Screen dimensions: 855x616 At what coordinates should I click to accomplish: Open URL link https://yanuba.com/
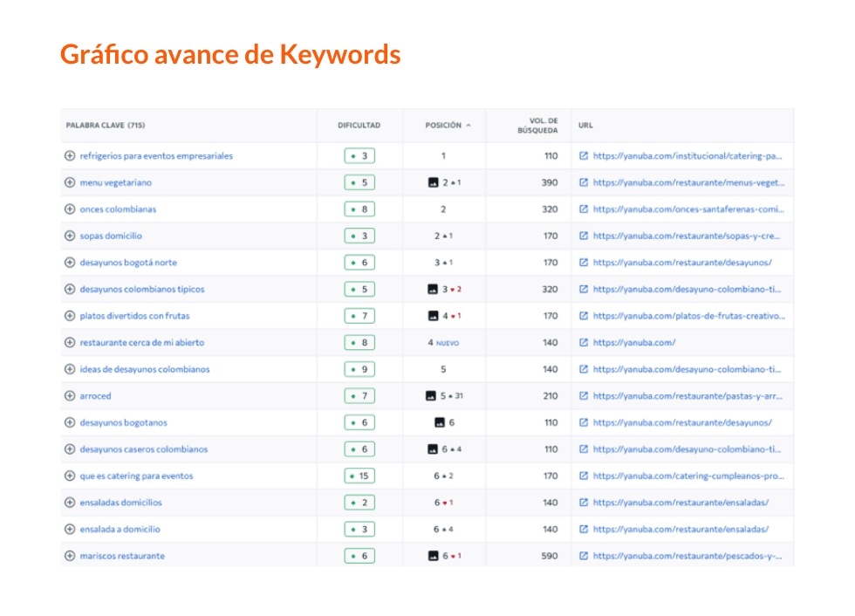pos(634,342)
